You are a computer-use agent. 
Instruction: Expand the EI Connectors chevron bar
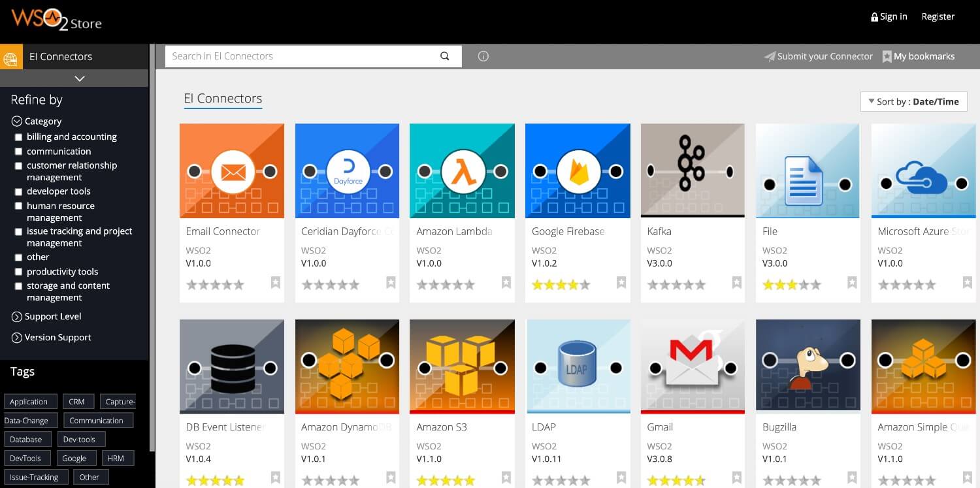pyautogui.click(x=74, y=78)
